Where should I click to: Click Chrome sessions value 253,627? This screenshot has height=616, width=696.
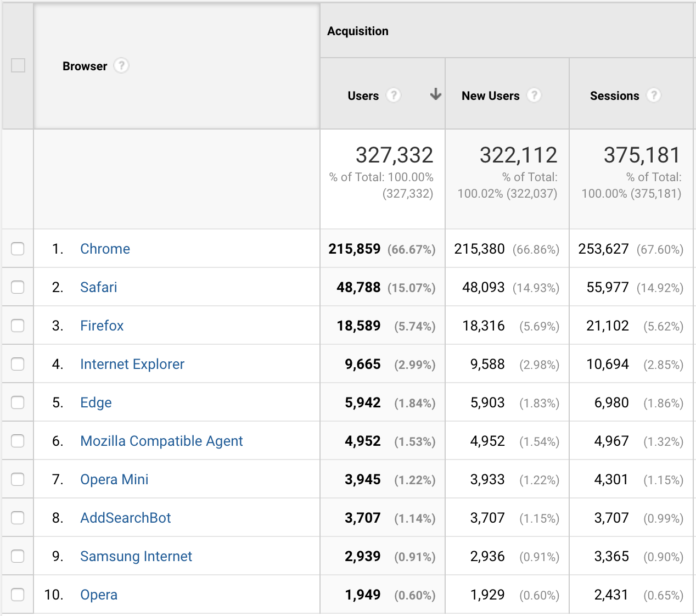[603, 249]
